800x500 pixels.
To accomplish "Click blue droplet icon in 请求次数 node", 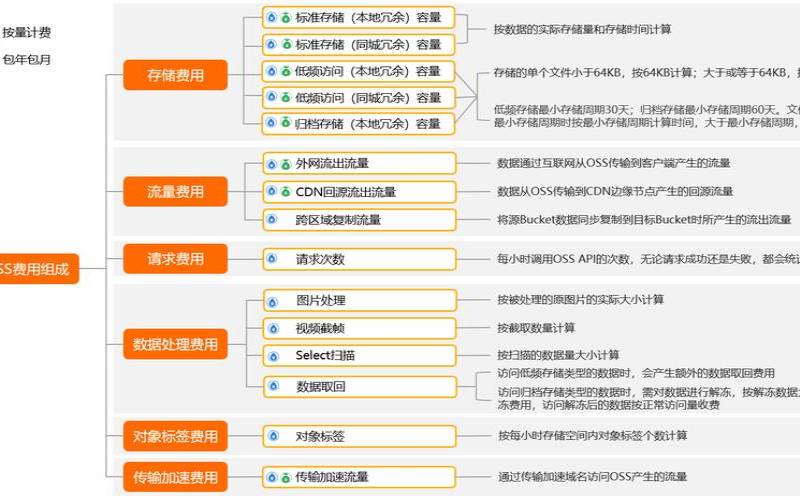I will [x=272, y=259].
